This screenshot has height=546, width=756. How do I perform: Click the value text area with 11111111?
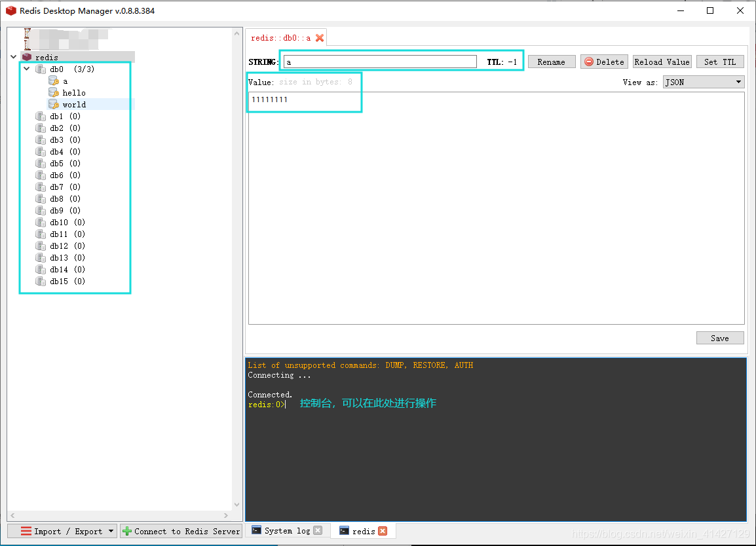(496, 208)
